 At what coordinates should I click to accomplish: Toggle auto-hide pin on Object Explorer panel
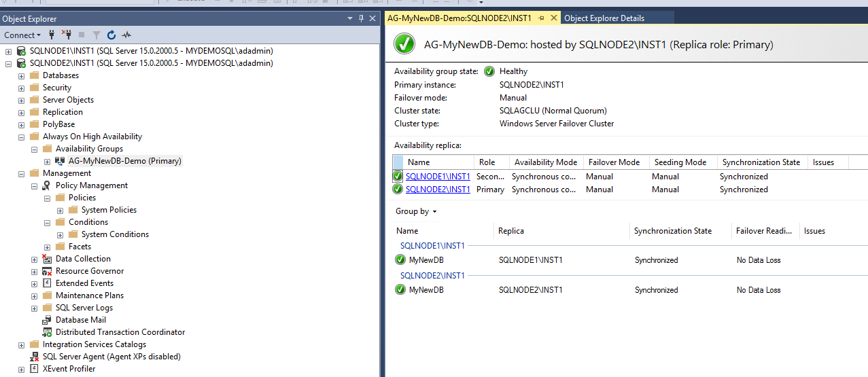point(361,18)
